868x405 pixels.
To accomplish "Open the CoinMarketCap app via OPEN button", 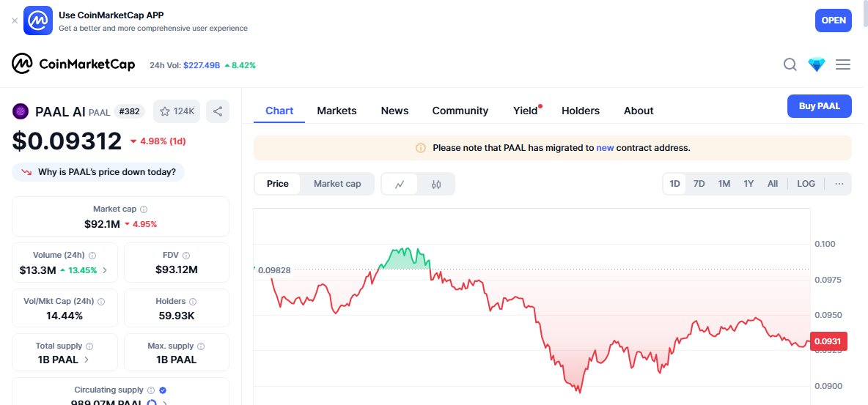I will tap(833, 21).
